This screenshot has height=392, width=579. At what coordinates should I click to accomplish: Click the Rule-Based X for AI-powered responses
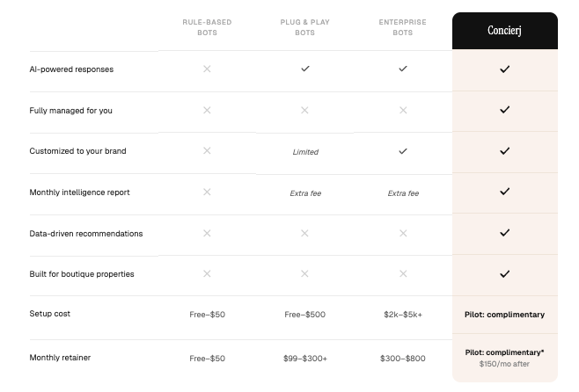pos(207,69)
